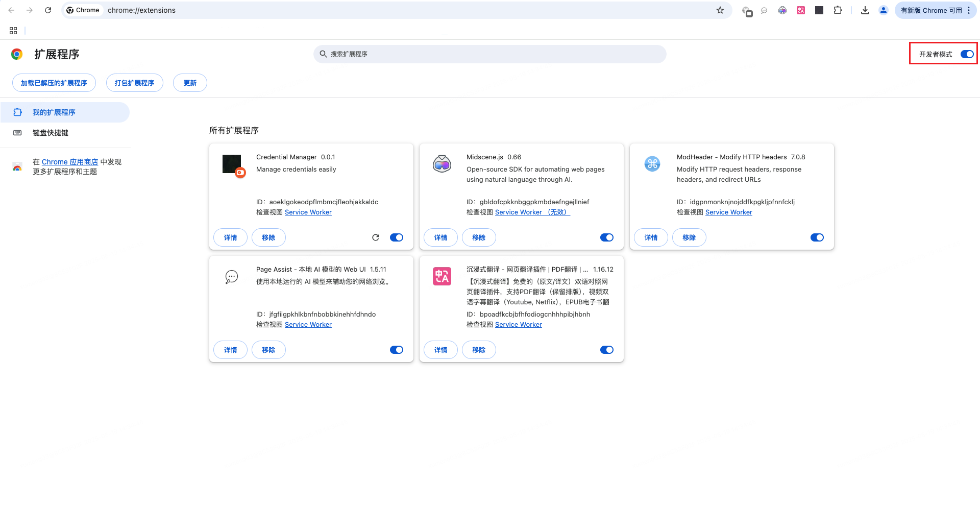Open Page Assist Service Worker link
Screen dimensions: 980x529
pyautogui.click(x=308, y=325)
